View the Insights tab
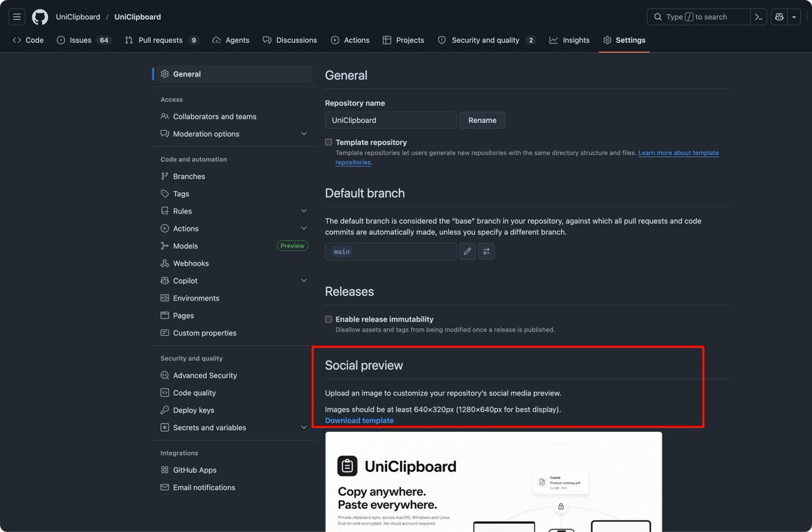Screen dimensions: 812x532 pos(569,40)
